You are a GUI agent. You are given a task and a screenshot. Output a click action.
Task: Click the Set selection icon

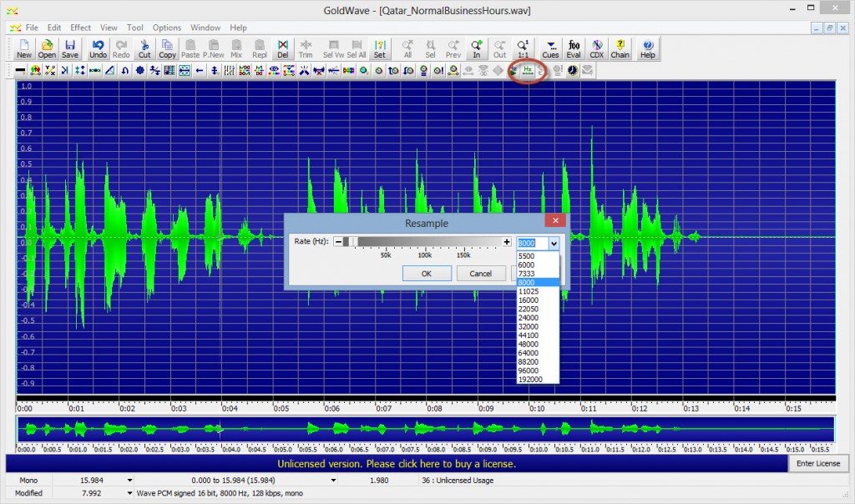(x=380, y=48)
